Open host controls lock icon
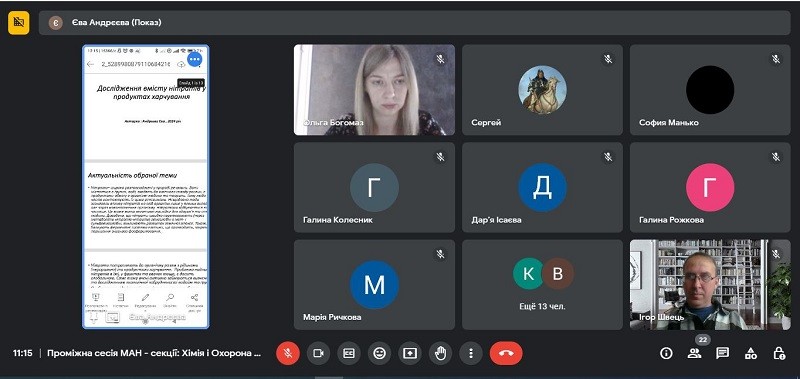 pos(779,353)
